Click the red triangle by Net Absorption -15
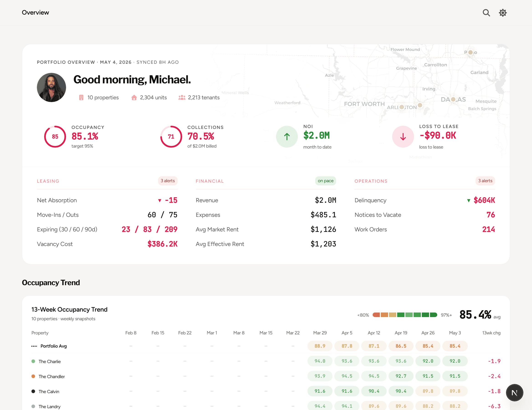The image size is (532, 410). (160, 200)
